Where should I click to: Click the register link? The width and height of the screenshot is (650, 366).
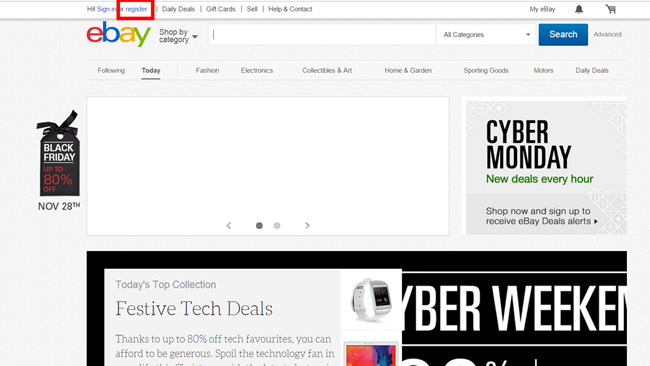(136, 9)
